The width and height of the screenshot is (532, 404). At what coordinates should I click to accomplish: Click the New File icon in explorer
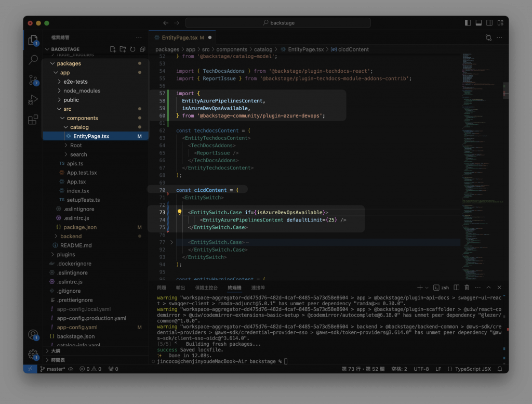(x=113, y=49)
